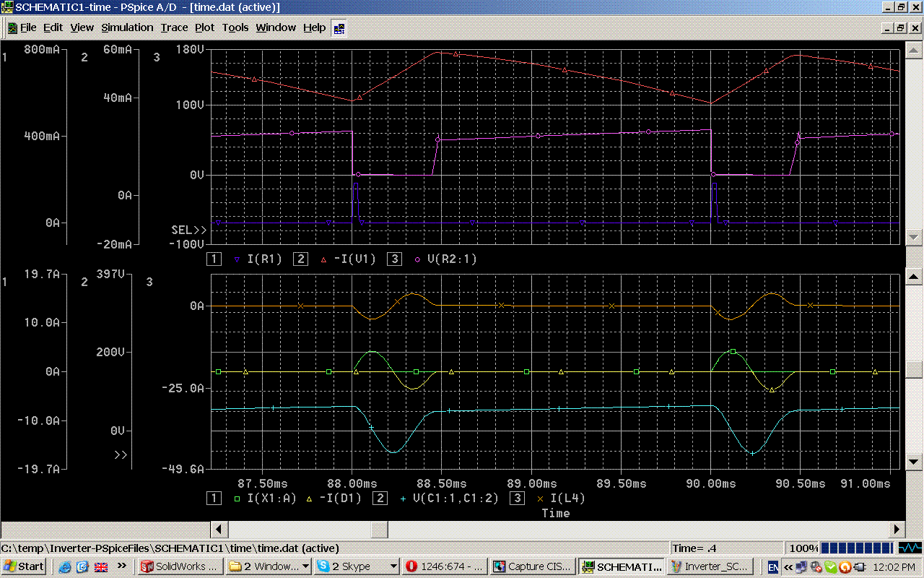The width and height of the screenshot is (924, 578).
Task: Click the V(C1:1,C1:2) plus legend symbol
Action: click(402, 498)
